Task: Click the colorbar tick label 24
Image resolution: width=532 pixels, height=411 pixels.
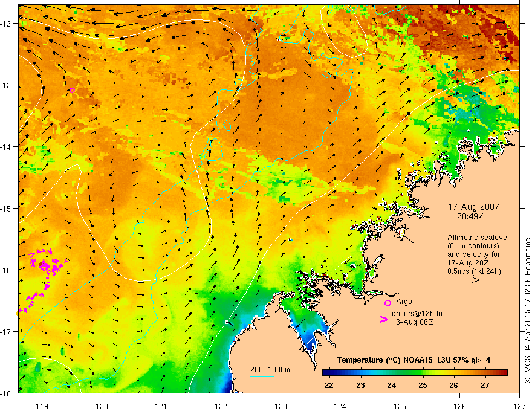Action: (392, 386)
